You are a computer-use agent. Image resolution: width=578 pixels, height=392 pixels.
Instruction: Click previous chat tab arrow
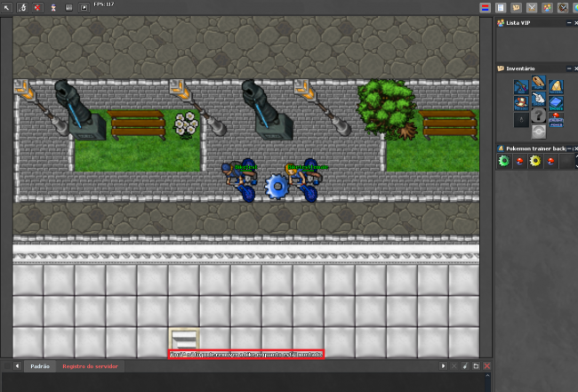pos(17,366)
